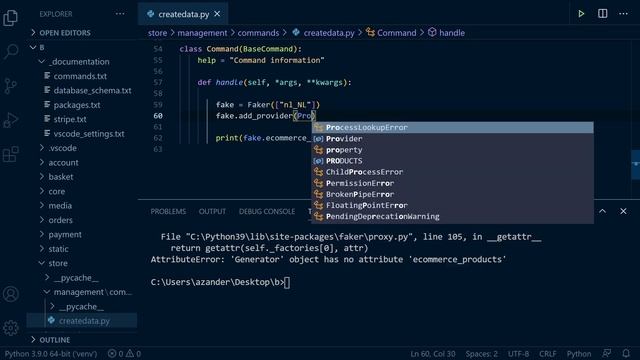640x360 pixels.
Task: Close the createdata.py tab
Action: tap(217, 14)
